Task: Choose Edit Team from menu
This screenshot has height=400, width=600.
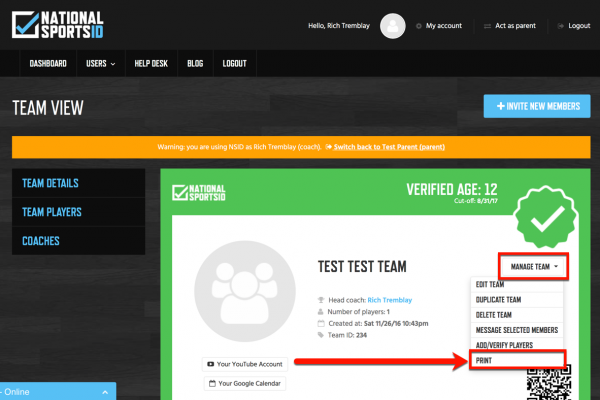Action: coord(517,284)
